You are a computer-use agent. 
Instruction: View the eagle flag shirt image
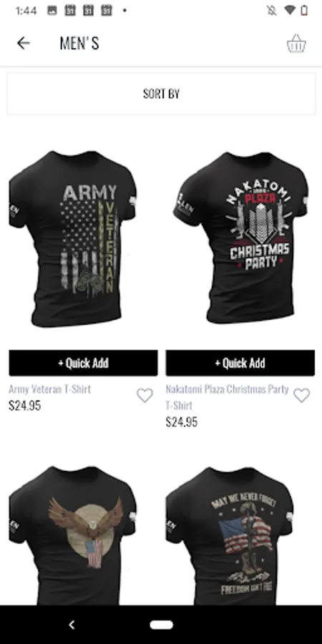(x=73, y=535)
